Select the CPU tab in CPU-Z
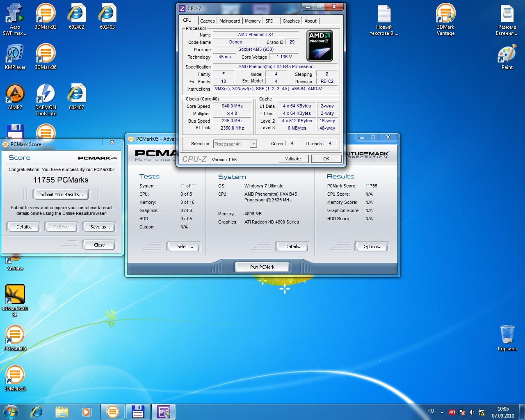This screenshot has height=420, width=525. coord(187,20)
